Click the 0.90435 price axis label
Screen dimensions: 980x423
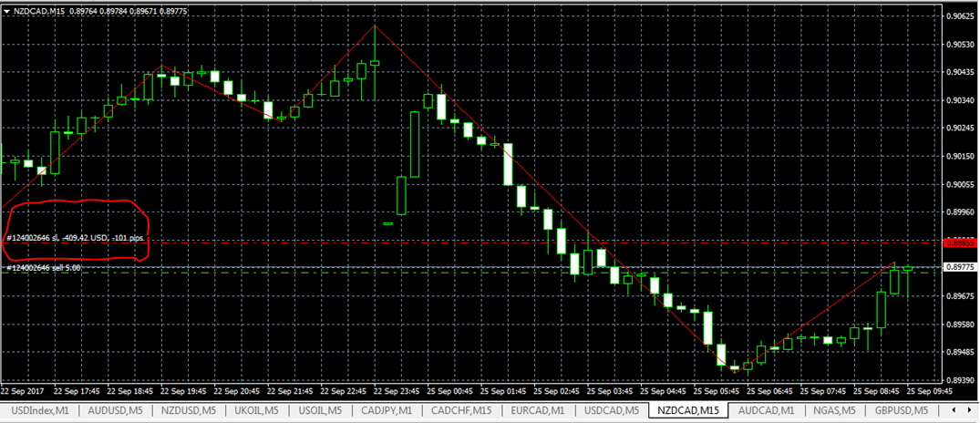pos(961,73)
